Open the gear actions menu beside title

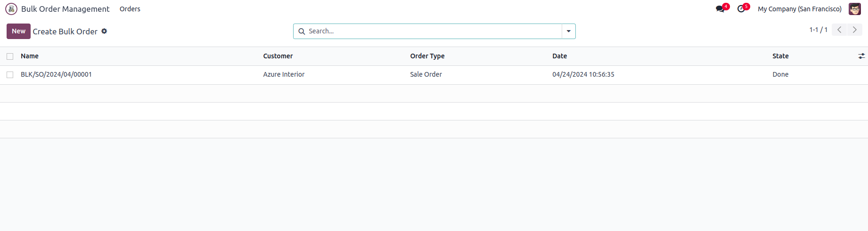click(104, 31)
